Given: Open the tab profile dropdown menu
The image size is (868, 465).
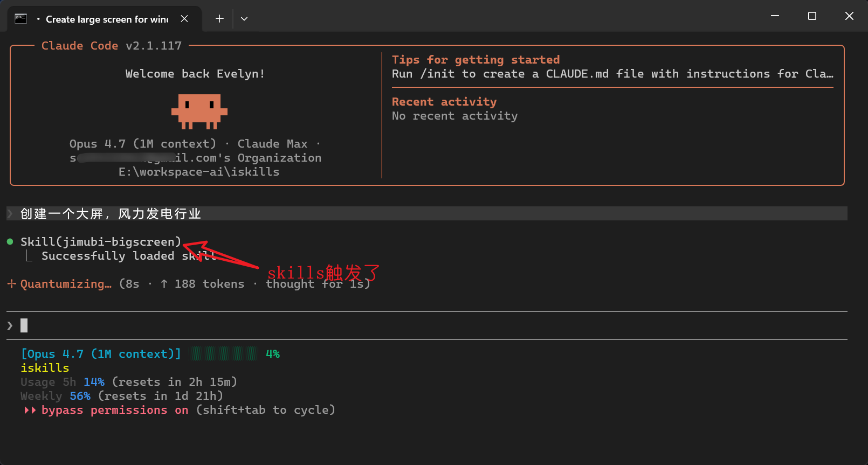Looking at the screenshot, I should (x=244, y=19).
